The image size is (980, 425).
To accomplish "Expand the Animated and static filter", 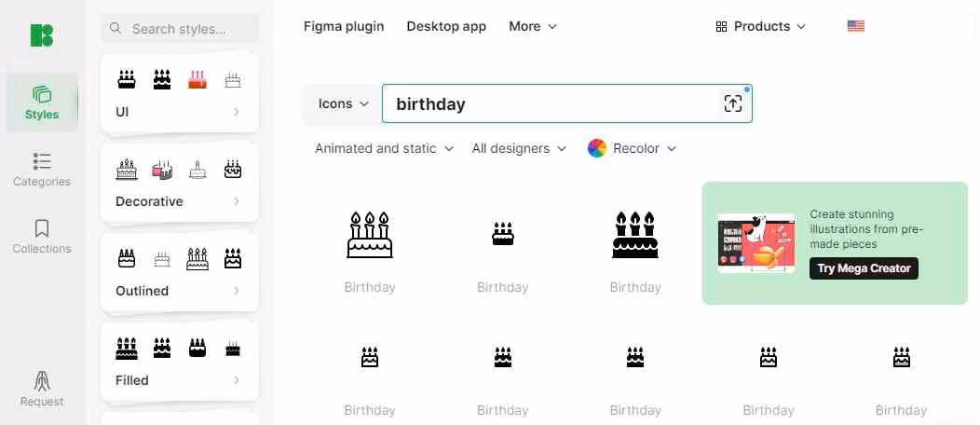I will pos(384,148).
